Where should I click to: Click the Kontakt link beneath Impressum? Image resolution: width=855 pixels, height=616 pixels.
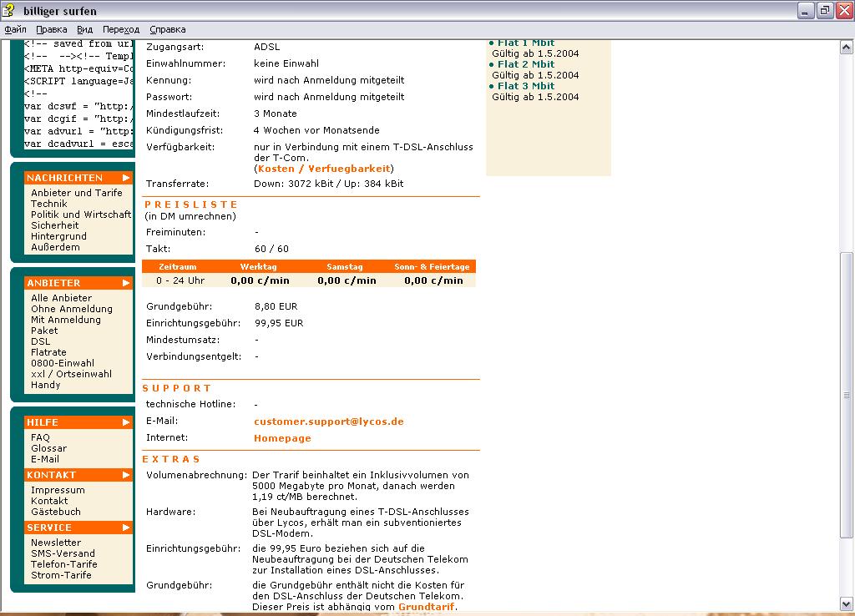pos(49,502)
